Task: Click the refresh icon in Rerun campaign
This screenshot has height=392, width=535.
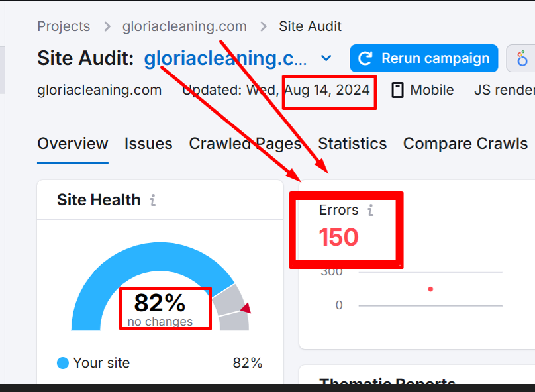Action: click(x=365, y=59)
